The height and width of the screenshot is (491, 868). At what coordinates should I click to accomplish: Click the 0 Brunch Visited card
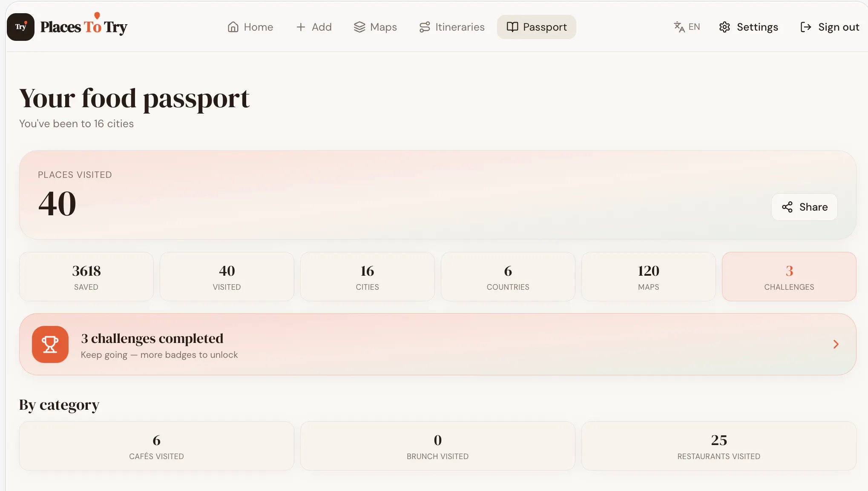click(x=438, y=446)
